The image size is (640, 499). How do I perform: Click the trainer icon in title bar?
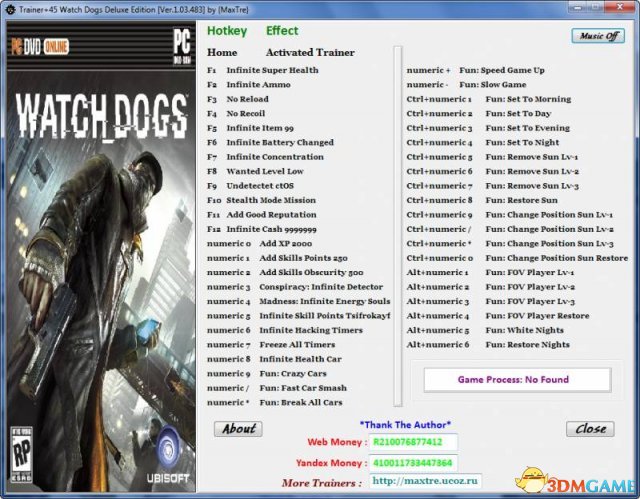point(10,9)
